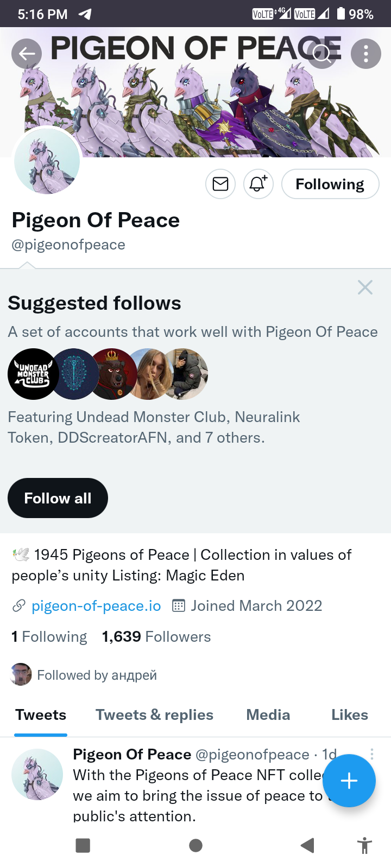Send a direct message via envelope icon
The height and width of the screenshot is (868, 391).
[x=220, y=184]
